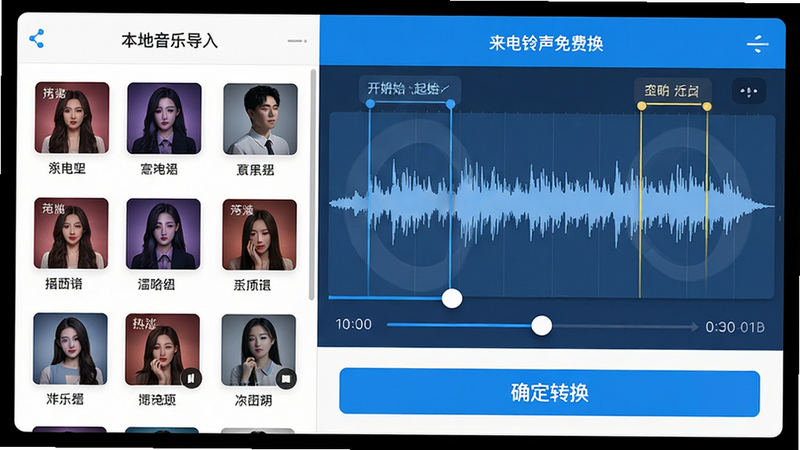Click the left blue start marker handle

(370, 104)
